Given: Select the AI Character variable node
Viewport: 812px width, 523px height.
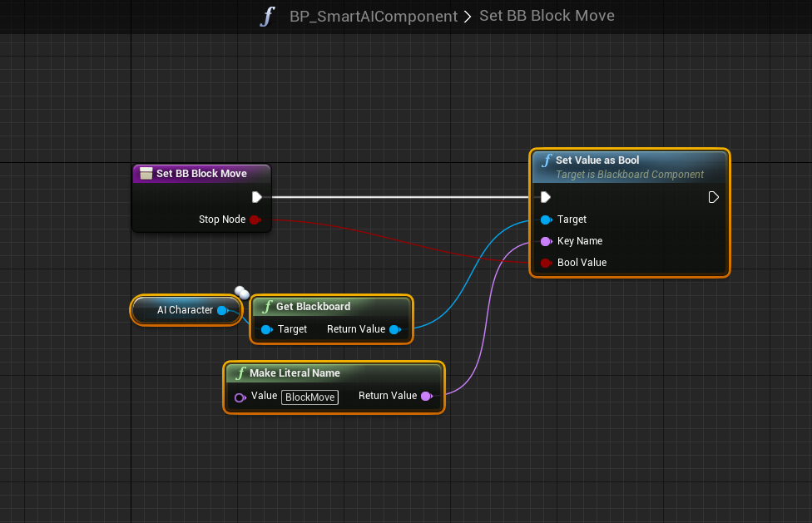Looking at the screenshot, I should click(x=183, y=310).
